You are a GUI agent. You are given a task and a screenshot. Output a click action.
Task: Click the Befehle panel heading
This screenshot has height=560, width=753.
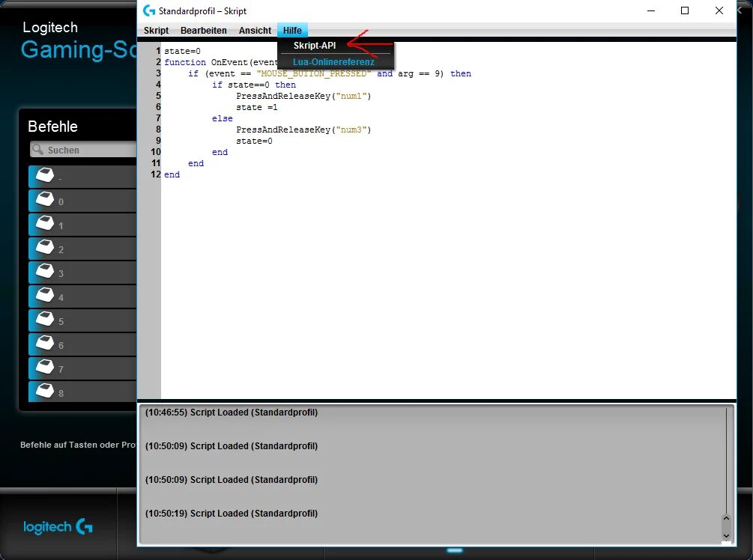click(x=53, y=127)
